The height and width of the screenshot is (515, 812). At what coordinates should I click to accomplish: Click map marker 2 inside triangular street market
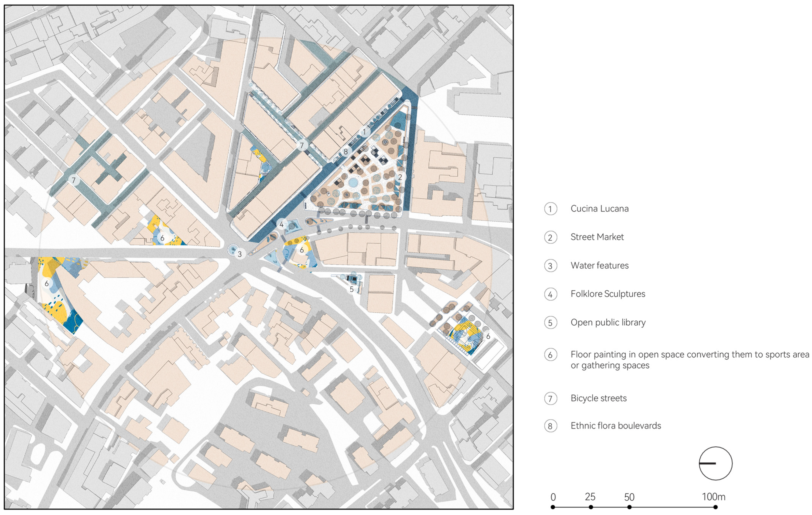pyautogui.click(x=400, y=177)
